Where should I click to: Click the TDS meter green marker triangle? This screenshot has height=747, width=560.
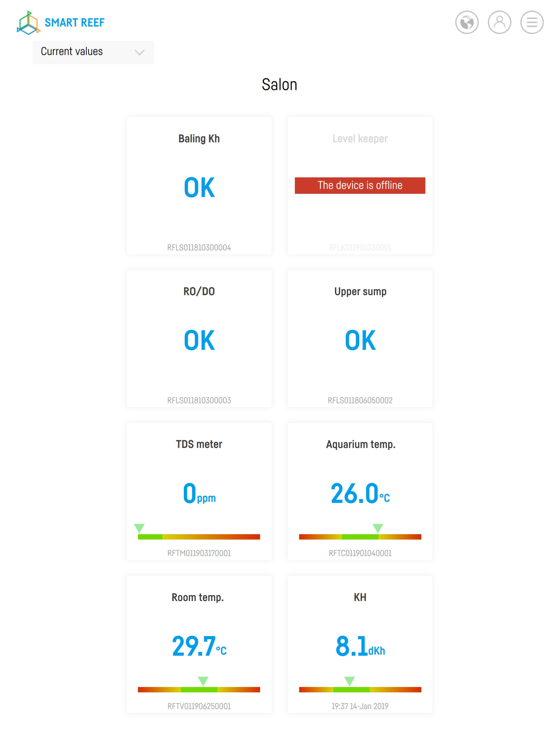pyautogui.click(x=139, y=528)
